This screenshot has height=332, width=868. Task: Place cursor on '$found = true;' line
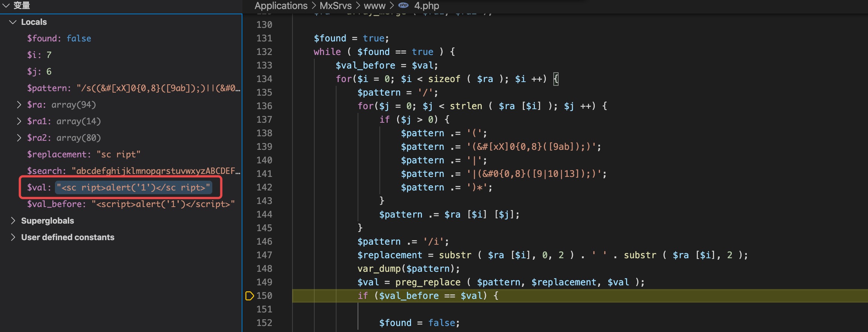coord(352,38)
